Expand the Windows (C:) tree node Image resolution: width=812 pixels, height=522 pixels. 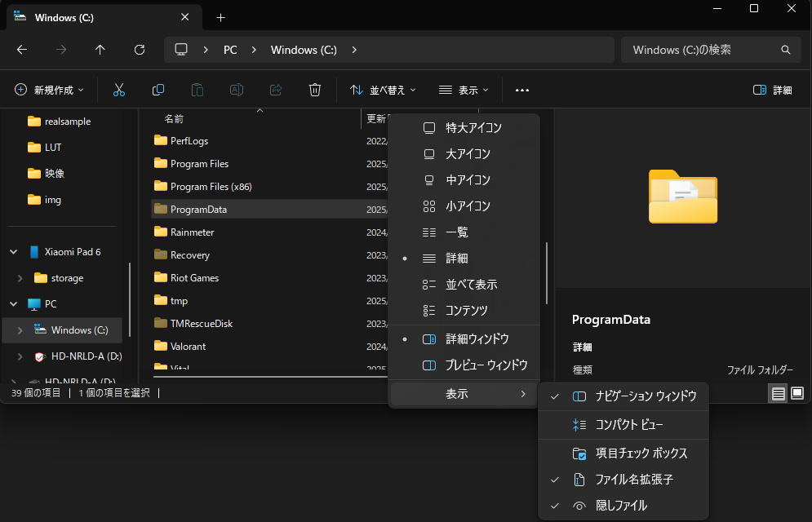20,330
